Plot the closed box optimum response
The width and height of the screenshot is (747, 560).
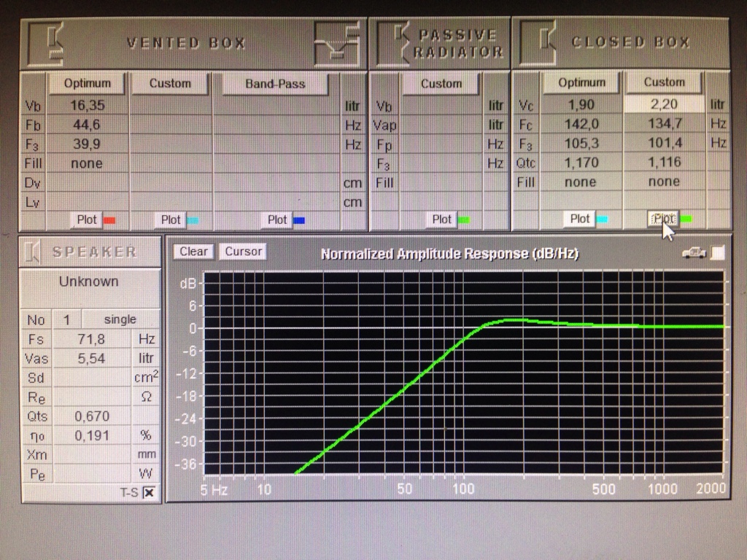(579, 219)
